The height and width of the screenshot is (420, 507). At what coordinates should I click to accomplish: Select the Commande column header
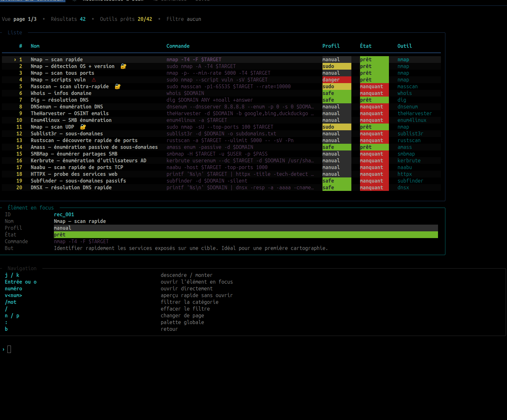click(x=178, y=46)
